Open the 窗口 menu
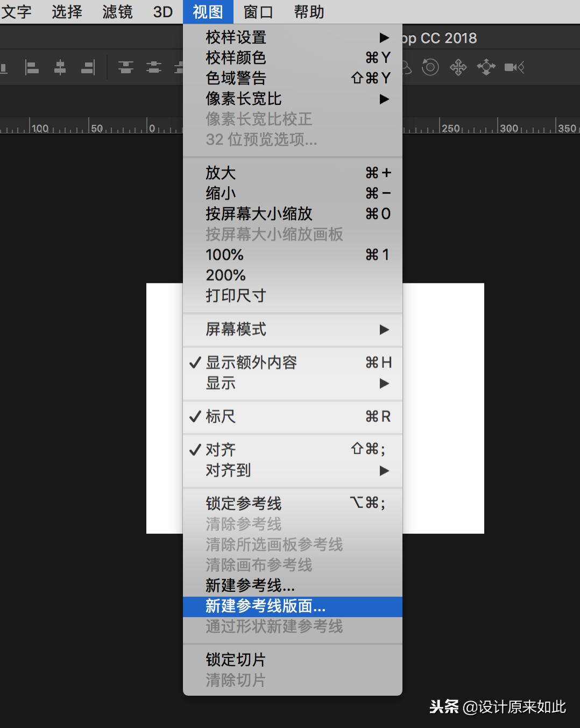Screen dimensions: 580x728 (x=257, y=11)
